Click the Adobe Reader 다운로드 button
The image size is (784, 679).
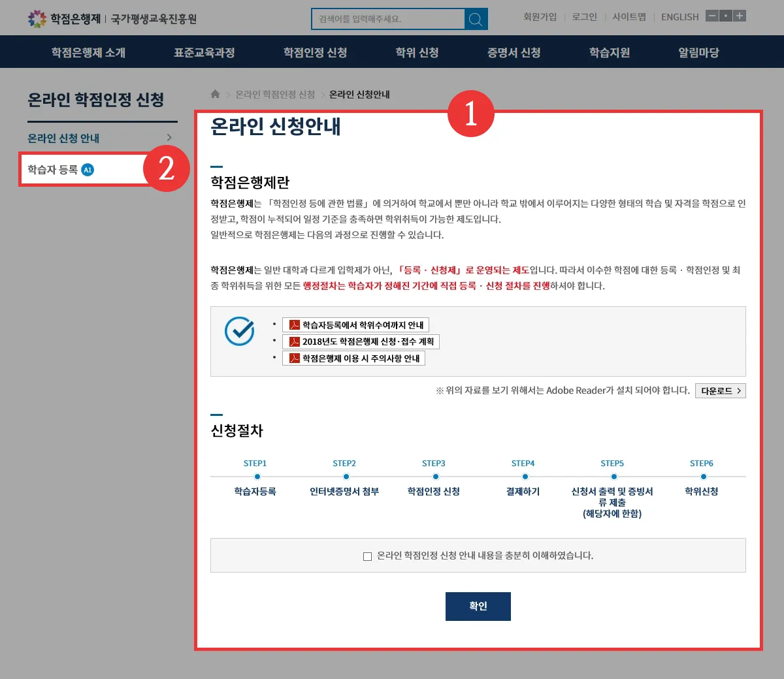click(x=719, y=390)
